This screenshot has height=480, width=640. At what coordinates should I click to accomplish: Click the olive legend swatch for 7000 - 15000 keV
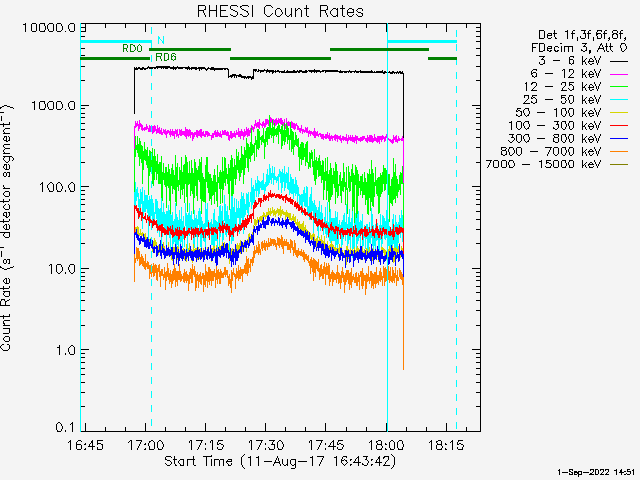(x=619, y=164)
